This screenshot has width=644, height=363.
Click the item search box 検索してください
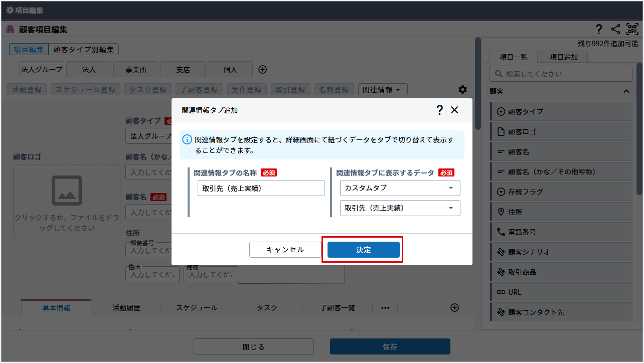(x=561, y=74)
